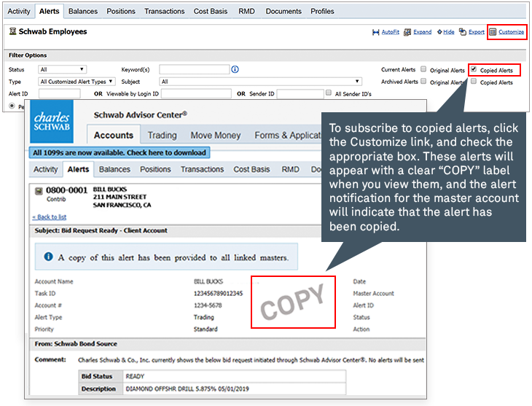Open Balances tab in Advisor Center window
Screen dimensions: 532x406
114,169
